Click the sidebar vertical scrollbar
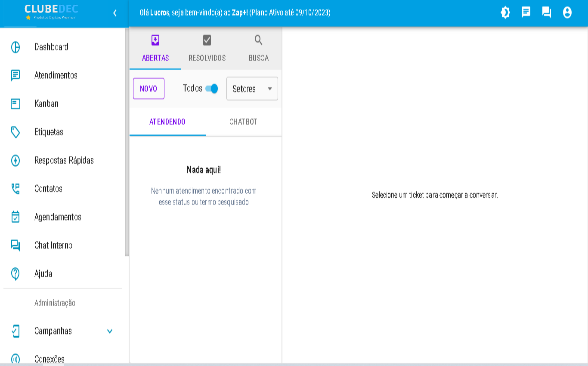This screenshot has height=366, width=588. click(127, 142)
